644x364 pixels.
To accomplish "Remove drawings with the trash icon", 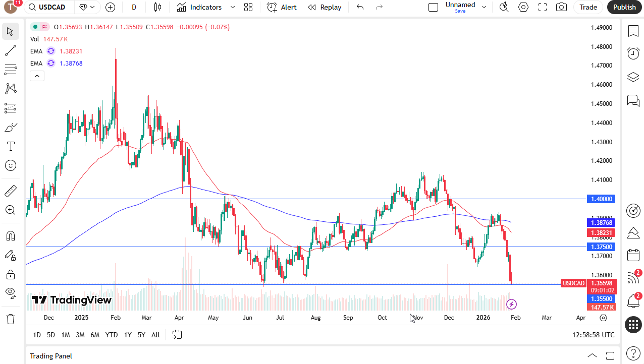I will point(10,319).
